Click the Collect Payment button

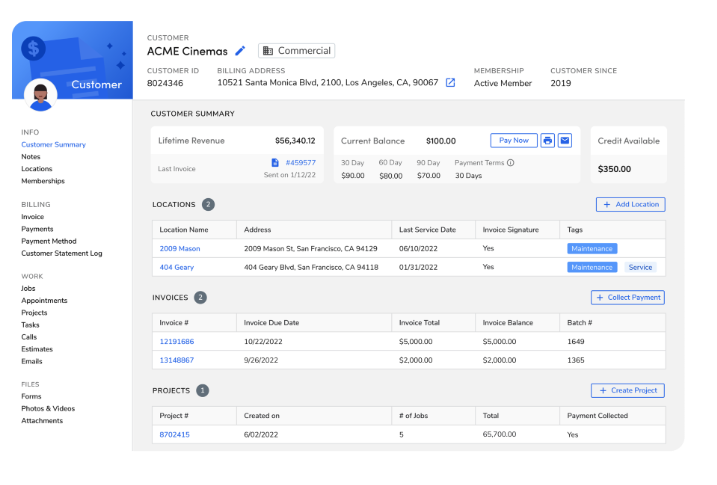628,297
